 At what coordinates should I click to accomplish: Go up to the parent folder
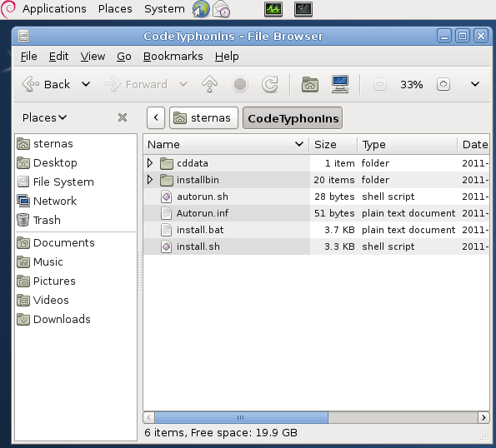click(209, 84)
